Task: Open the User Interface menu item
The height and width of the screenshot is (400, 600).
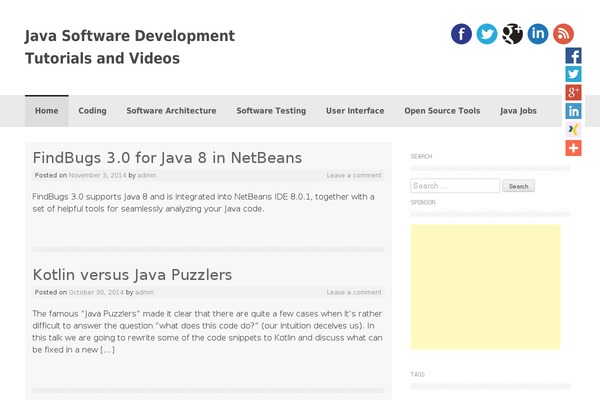Action: point(355,111)
